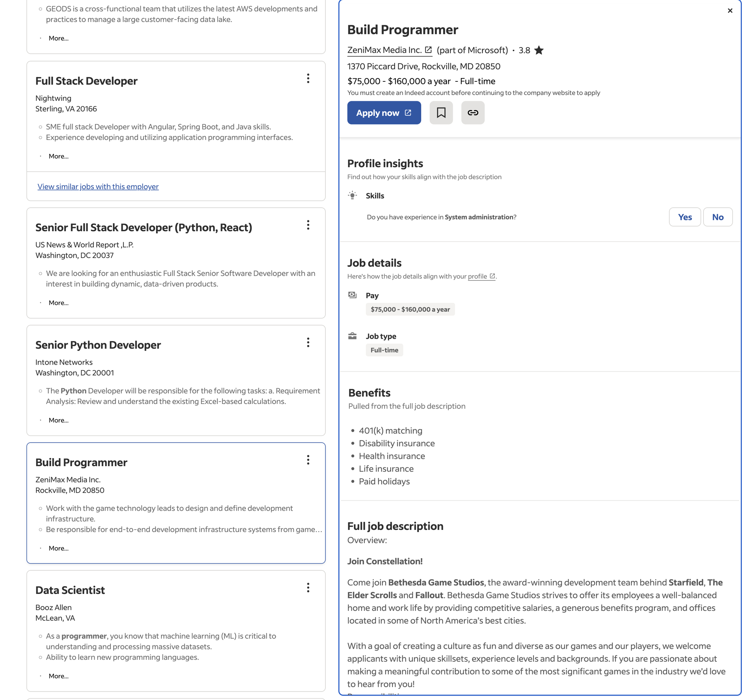The image size is (754, 700).
Task: Open options menu for Senior Python Developer
Action: pos(308,342)
